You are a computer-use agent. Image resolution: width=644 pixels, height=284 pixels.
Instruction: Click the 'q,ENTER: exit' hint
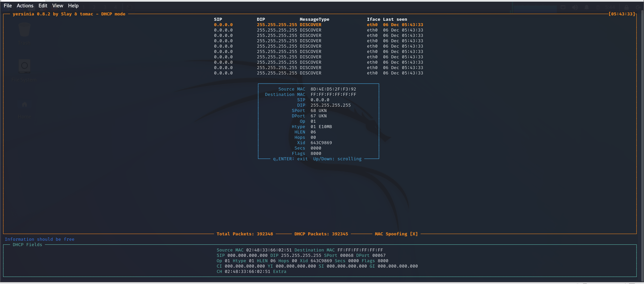coord(290,159)
